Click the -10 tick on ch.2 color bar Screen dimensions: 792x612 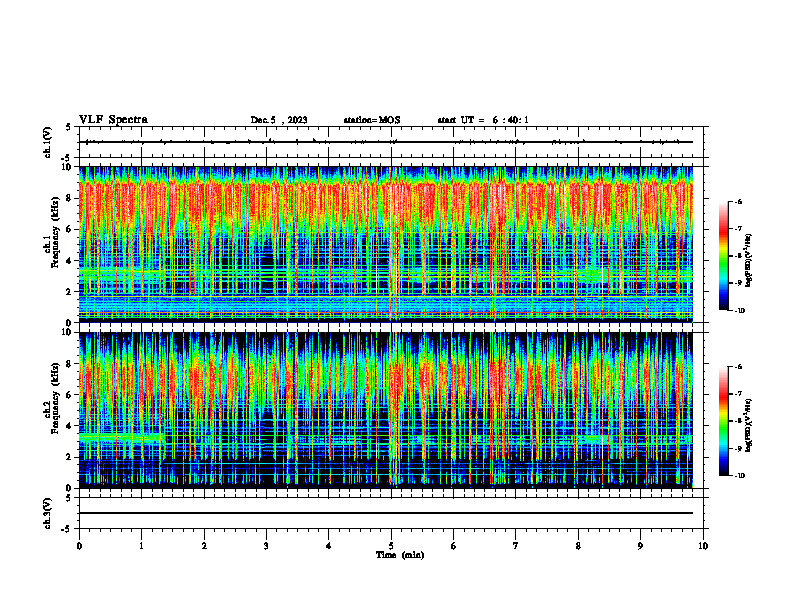point(738,476)
